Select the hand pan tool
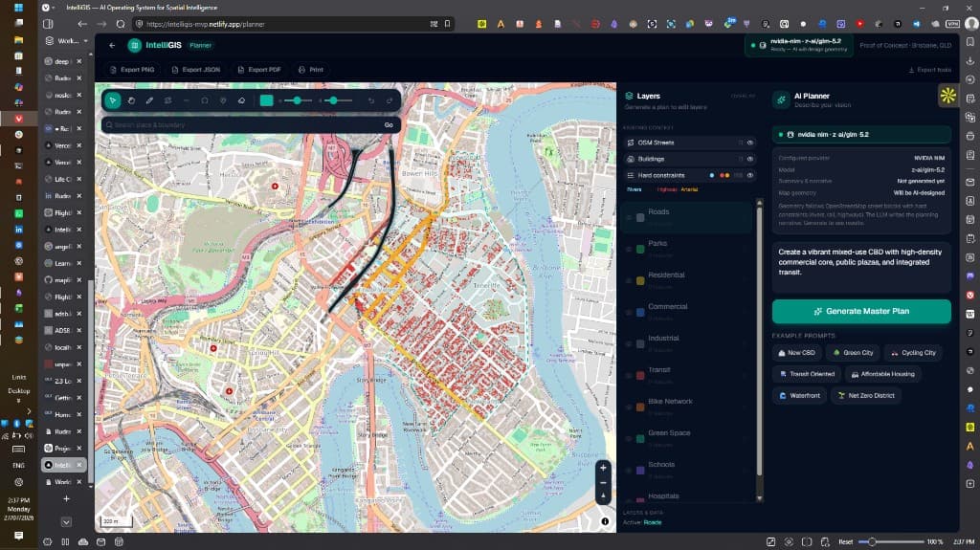This screenshot has height=550, width=980. pyautogui.click(x=131, y=100)
